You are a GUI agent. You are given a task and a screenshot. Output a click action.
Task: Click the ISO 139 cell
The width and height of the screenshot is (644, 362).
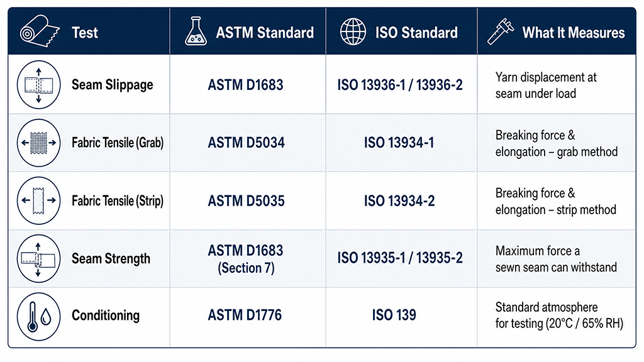point(402,317)
